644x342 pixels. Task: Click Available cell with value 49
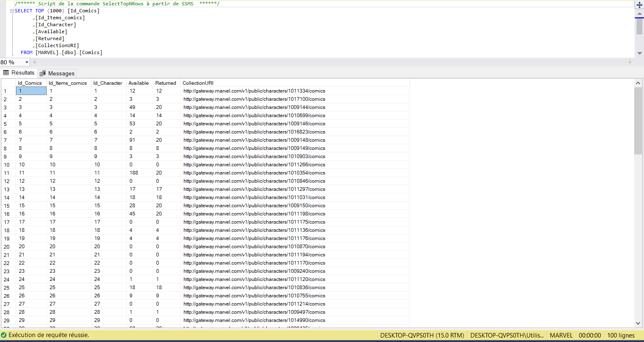pos(139,107)
